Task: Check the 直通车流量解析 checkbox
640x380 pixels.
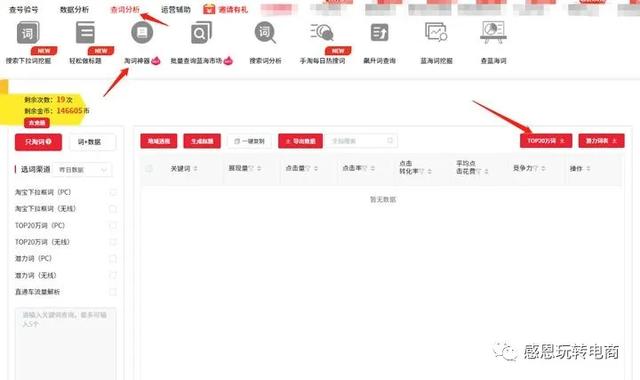Action: pyautogui.click(x=113, y=292)
